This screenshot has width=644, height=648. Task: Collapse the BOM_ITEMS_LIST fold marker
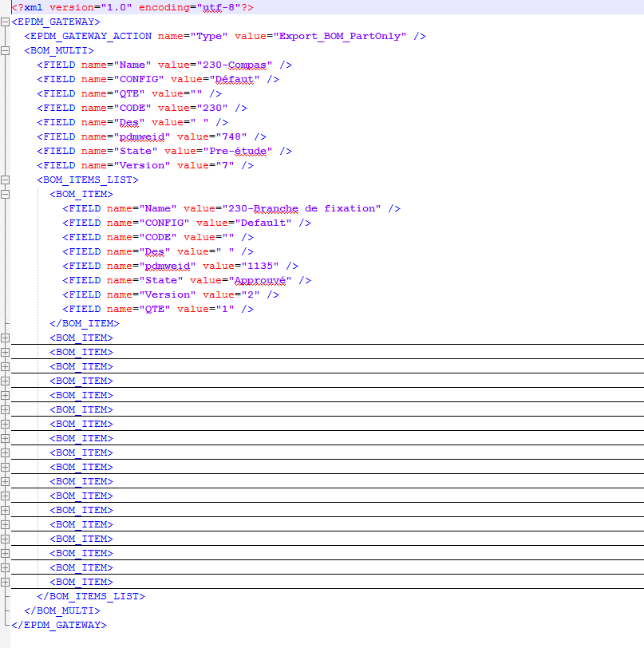5,180
